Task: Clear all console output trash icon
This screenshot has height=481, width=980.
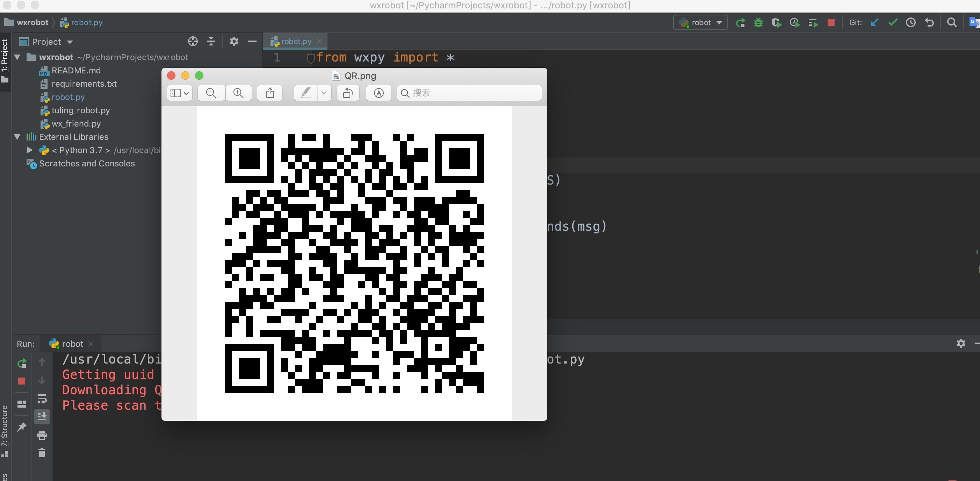Action: click(42, 453)
